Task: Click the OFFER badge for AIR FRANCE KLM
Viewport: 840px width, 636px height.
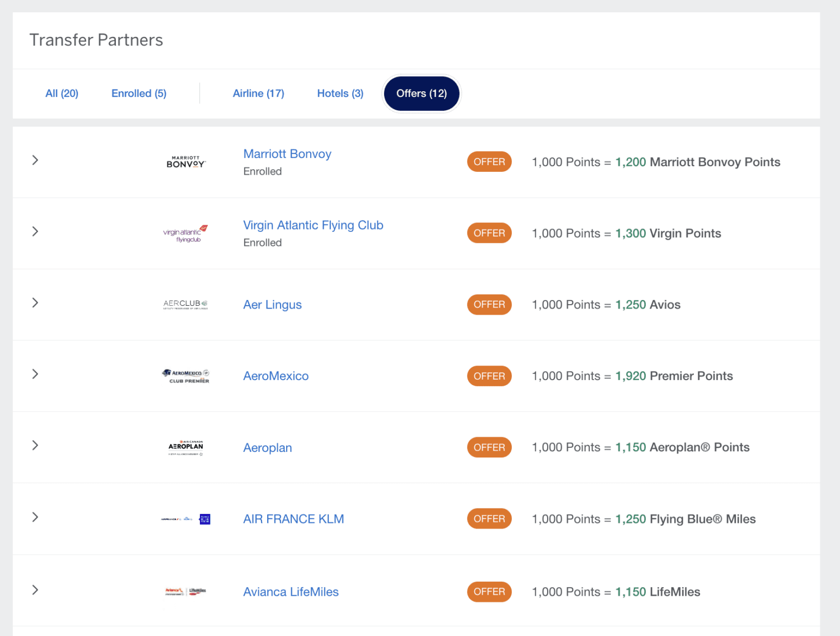Action: click(x=489, y=519)
